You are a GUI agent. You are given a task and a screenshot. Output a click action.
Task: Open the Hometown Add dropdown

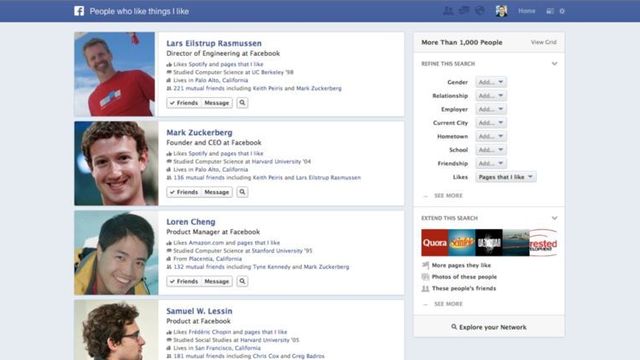(491, 136)
